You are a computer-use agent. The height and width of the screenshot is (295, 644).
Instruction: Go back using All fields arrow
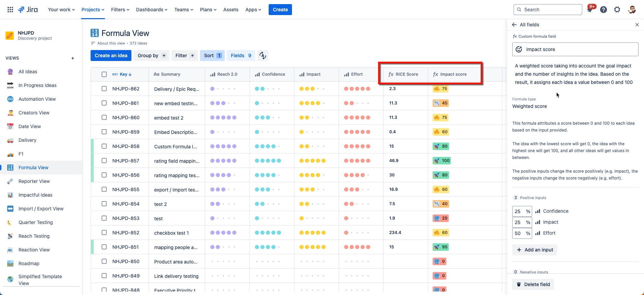pyautogui.click(x=514, y=25)
